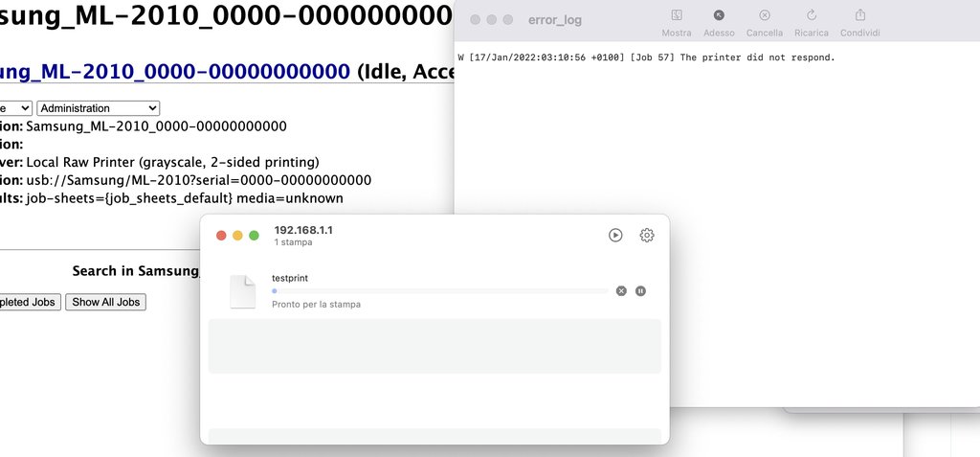Click 'The printer did not respond' log line
980x457 pixels.
pos(758,57)
